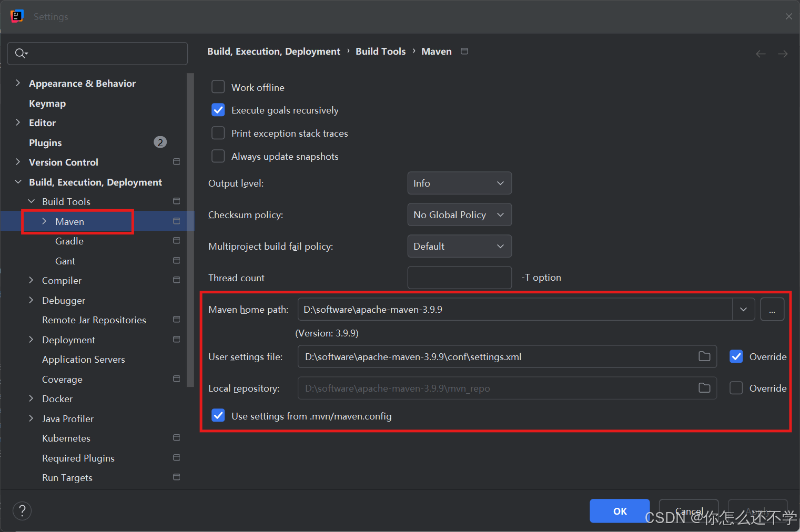
Task: Open the Checksum policy dropdown
Action: click(x=459, y=214)
